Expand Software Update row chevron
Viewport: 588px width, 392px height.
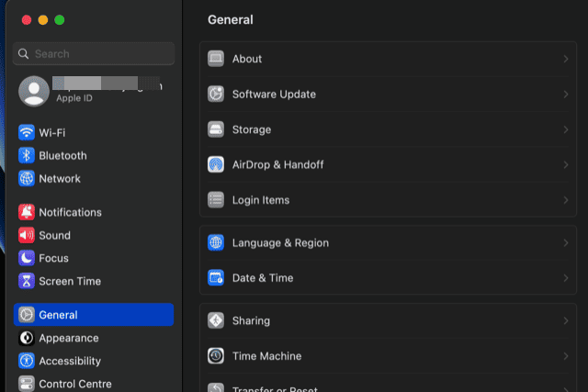(565, 95)
